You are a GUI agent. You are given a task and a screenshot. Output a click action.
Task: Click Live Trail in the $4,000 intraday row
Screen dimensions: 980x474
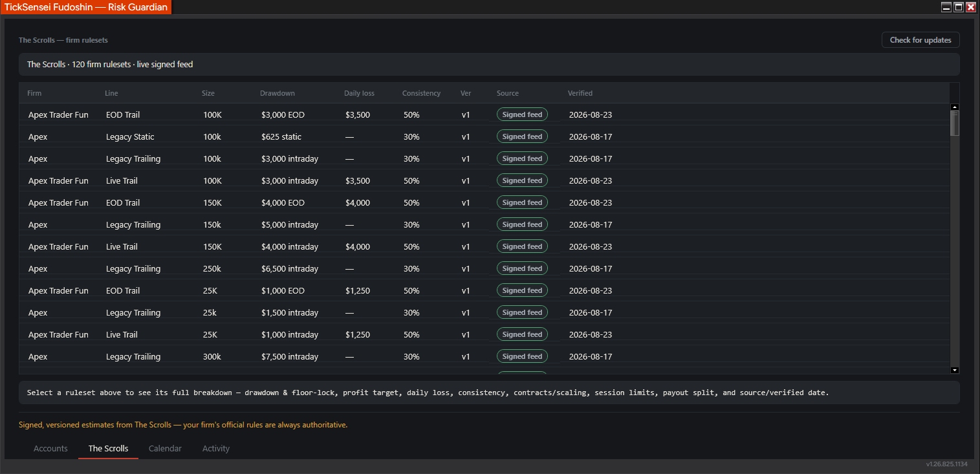pos(122,246)
